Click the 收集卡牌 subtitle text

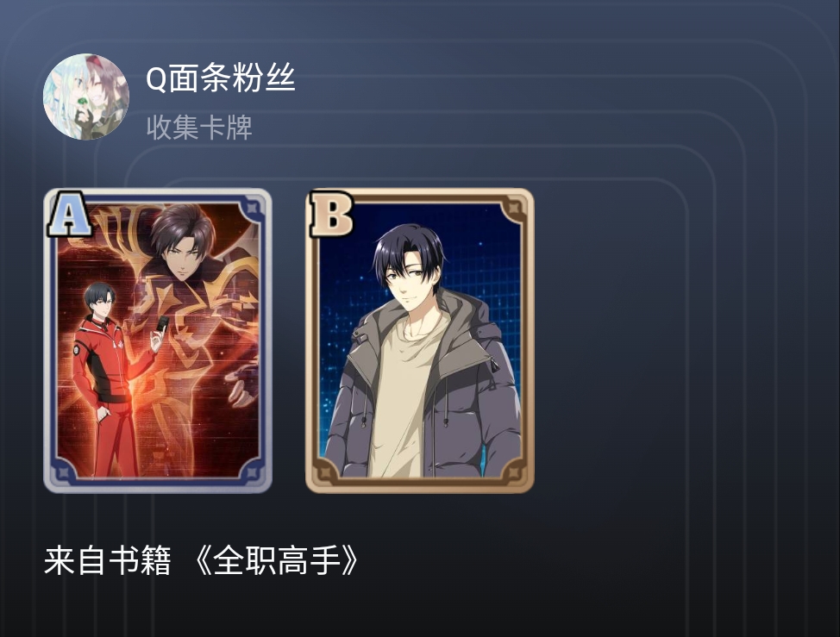199,128
